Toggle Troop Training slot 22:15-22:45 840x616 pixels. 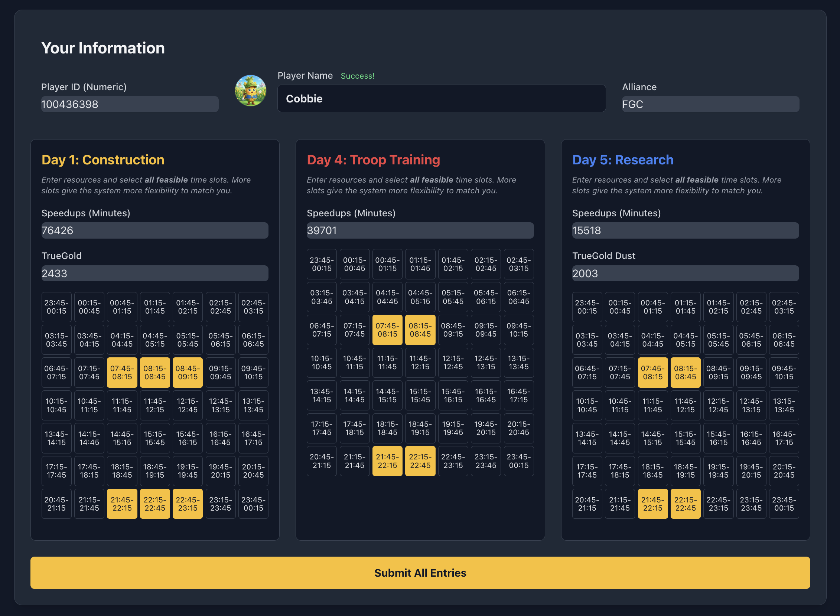click(420, 461)
